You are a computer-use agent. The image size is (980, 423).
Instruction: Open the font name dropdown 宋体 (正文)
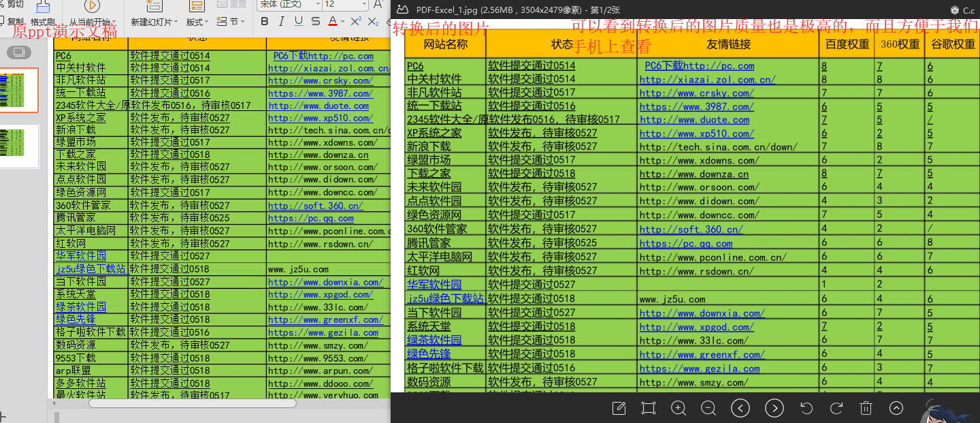318,4
